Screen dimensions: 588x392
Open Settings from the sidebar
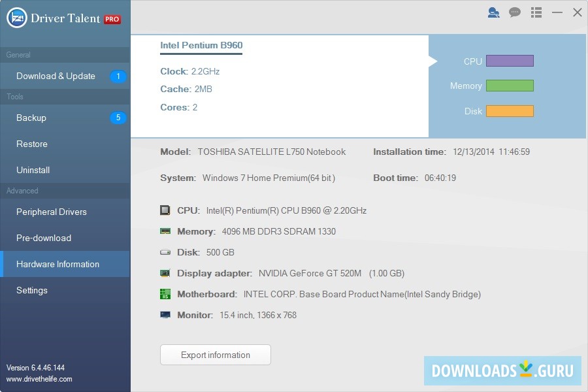(x=65, y=290)
